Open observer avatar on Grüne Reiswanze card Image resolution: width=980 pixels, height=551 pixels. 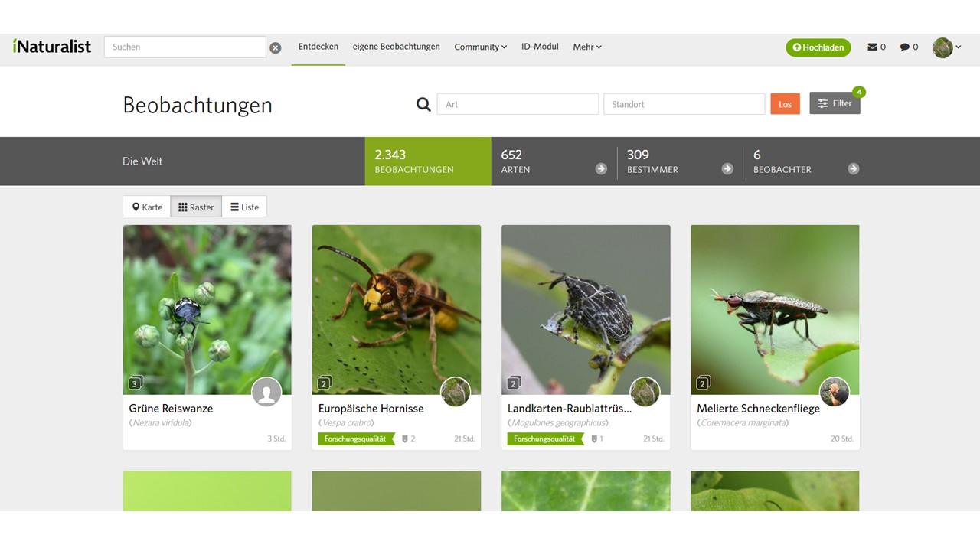pyautogui.click(x=266, y=392)
